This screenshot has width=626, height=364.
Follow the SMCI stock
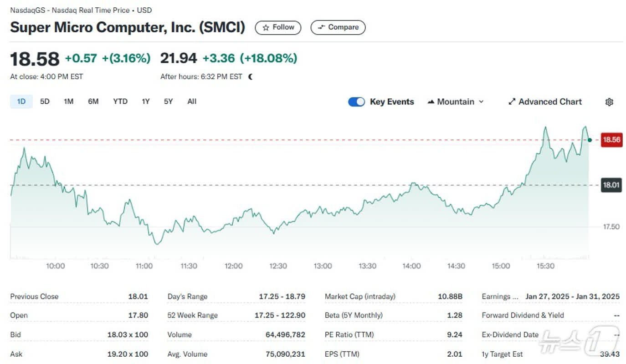pos(278,27)
